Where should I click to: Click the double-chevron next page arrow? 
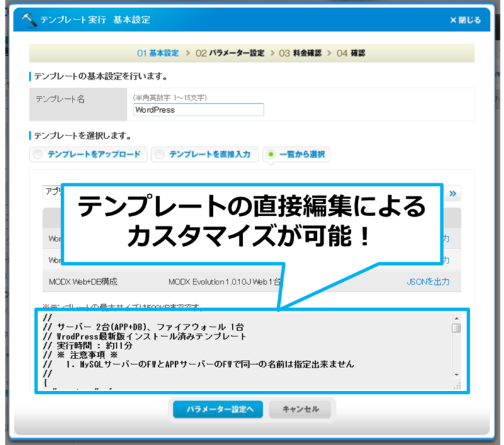(x=452, y=194)
